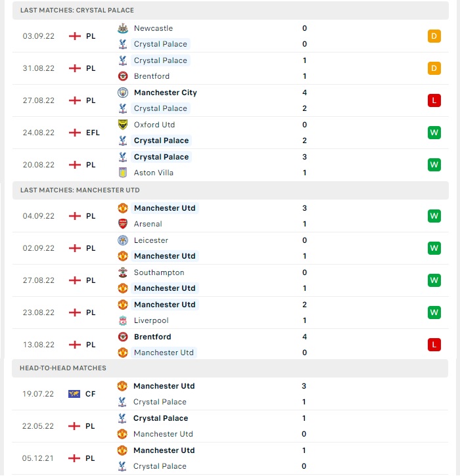This screenshot has height=476, width=460.
Task: Open the 22.05.22 Crystal Palace vs Manchester Utd match
Action: coord(230,426)
